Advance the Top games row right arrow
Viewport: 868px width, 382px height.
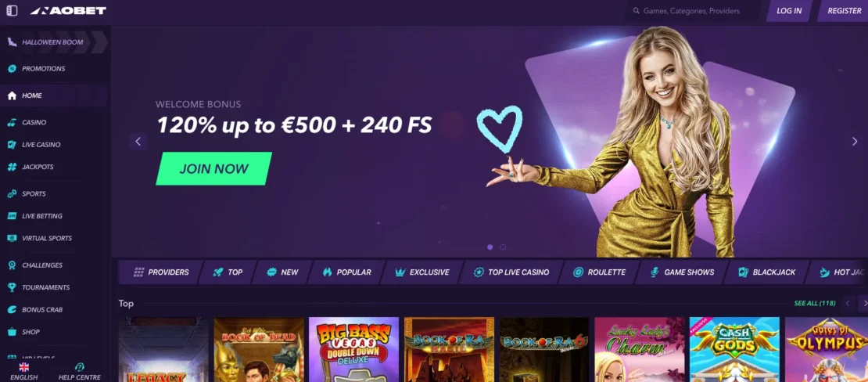pyautogui.click(x=863, y=303)
